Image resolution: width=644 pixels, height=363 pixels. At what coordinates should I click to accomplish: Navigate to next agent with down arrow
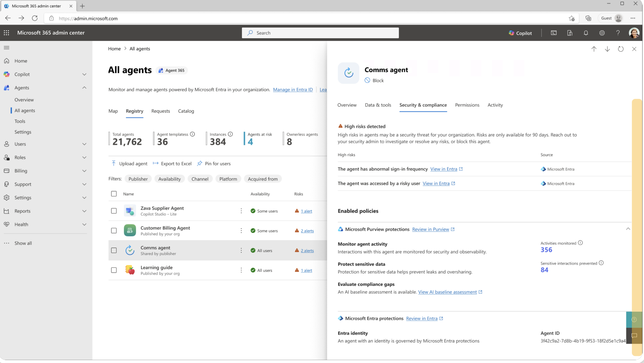click(x=607, y=49)
